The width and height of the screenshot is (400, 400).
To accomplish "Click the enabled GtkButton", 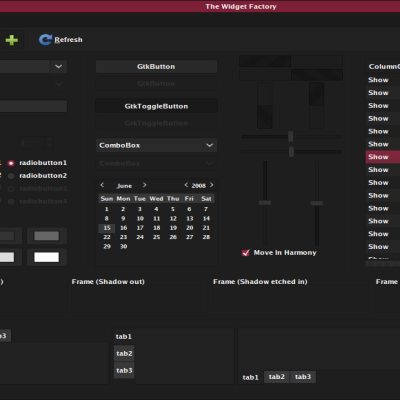I will pyautogui.click(x=156, y=67).
